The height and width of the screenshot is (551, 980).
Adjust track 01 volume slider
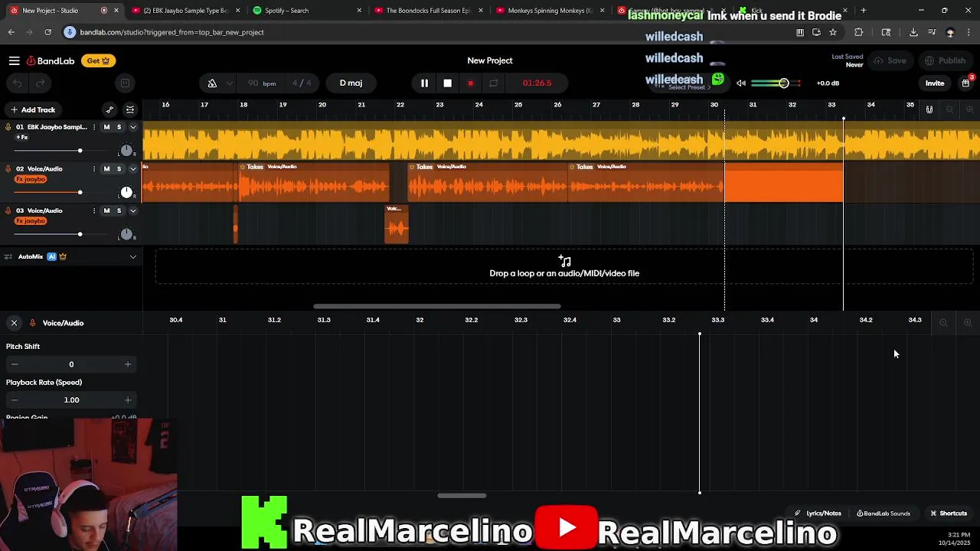80,150
